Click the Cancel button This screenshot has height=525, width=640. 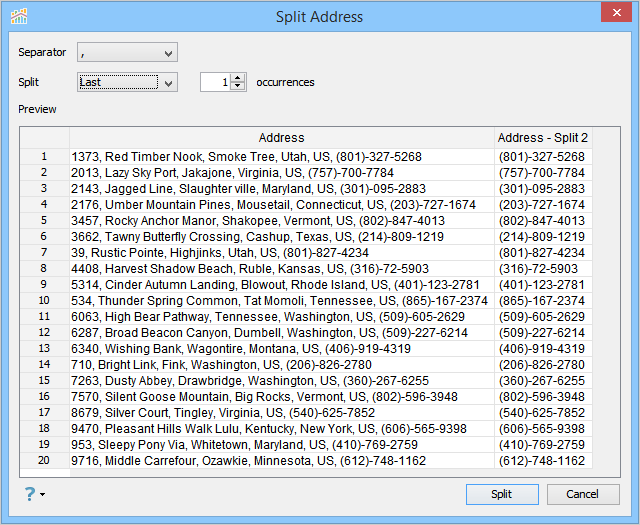pos(582,494)
